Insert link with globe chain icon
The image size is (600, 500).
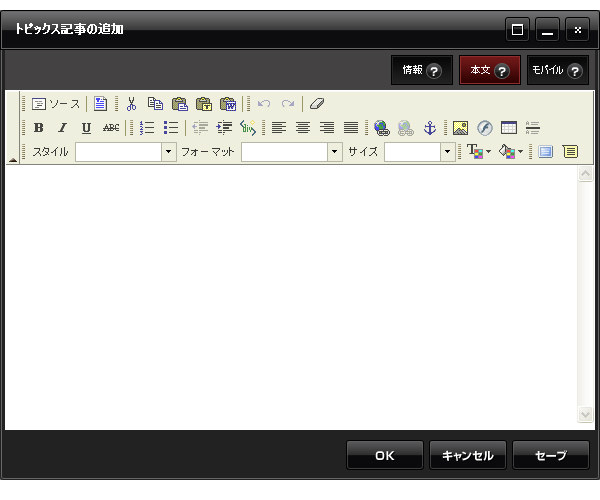(x=382, y=128)
